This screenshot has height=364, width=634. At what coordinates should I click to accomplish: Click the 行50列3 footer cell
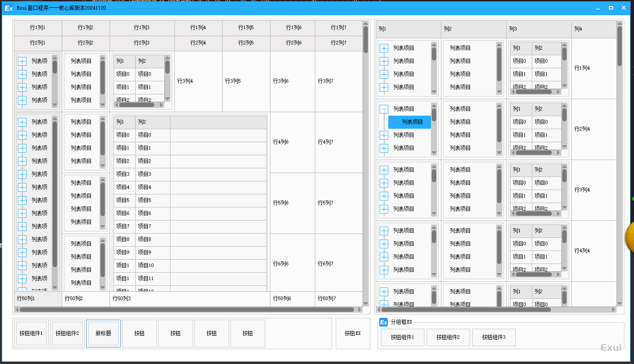pos(190,299)
